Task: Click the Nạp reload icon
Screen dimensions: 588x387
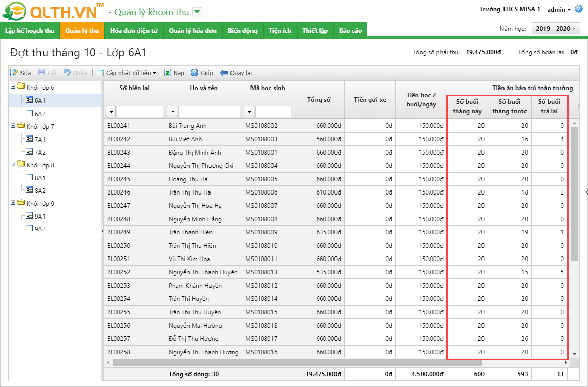Action: 168,73
